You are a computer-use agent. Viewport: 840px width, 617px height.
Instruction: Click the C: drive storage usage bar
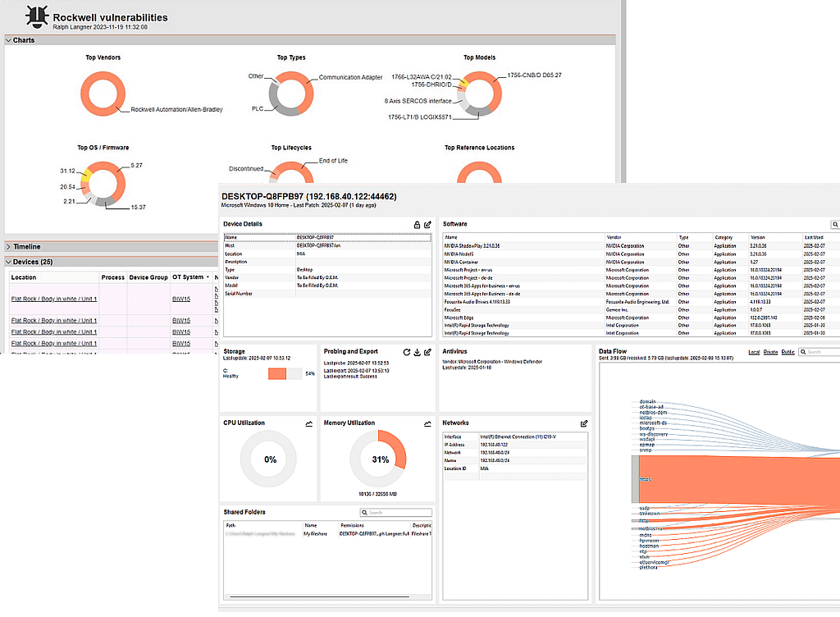point(285,374)
